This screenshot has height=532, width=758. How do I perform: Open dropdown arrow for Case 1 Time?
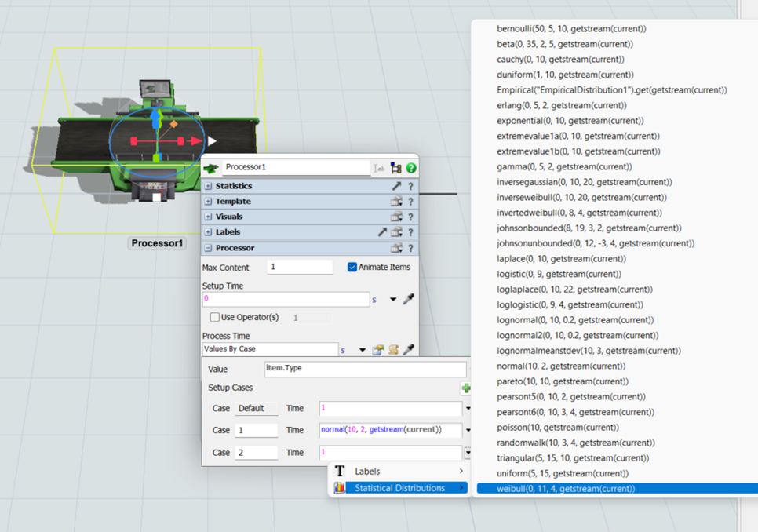(x=468, y=430)
